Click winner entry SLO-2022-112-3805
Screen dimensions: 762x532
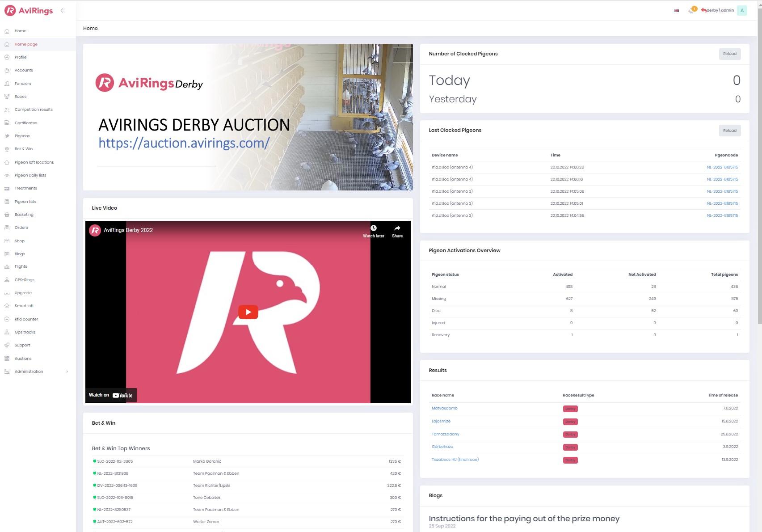(115, 461)
